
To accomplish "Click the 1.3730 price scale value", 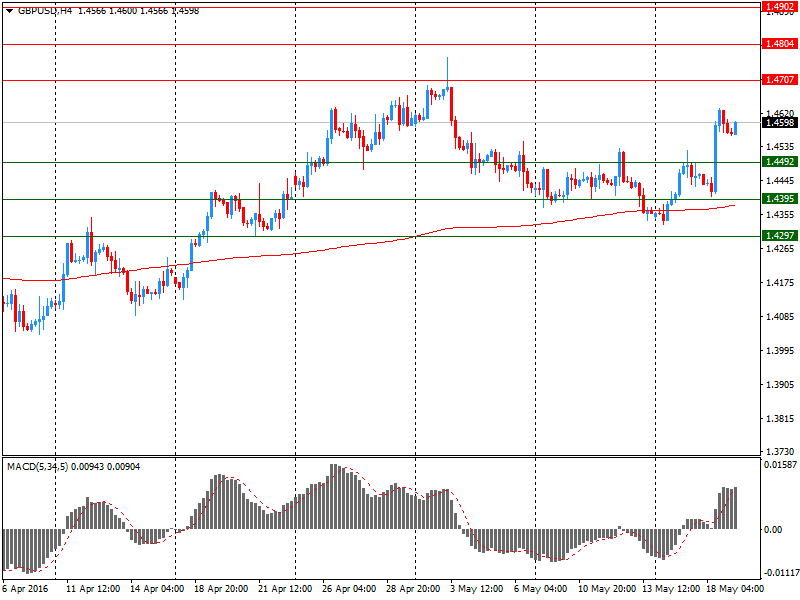I will [x=780, y=452].
